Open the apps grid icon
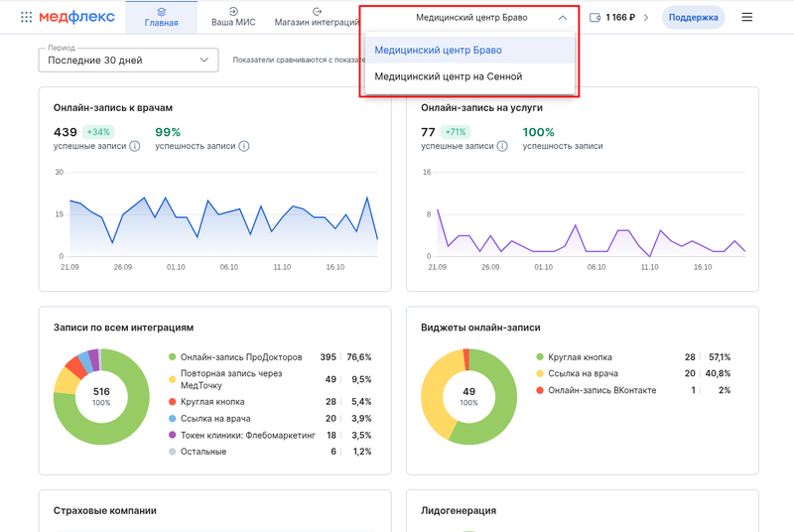794x532 pixels. (27, 17)
